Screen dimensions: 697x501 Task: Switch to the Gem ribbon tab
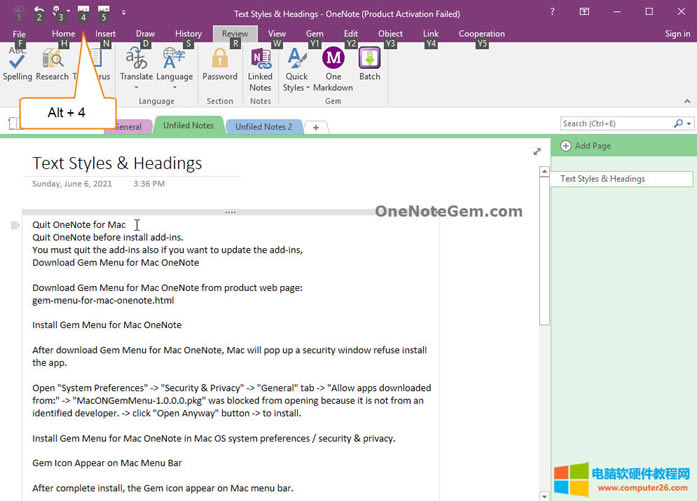click(x=314, y=33)
